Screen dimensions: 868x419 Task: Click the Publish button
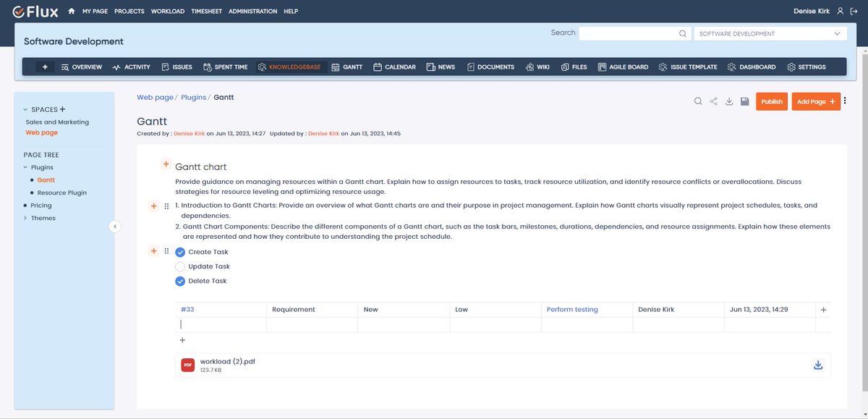(772, 101)
